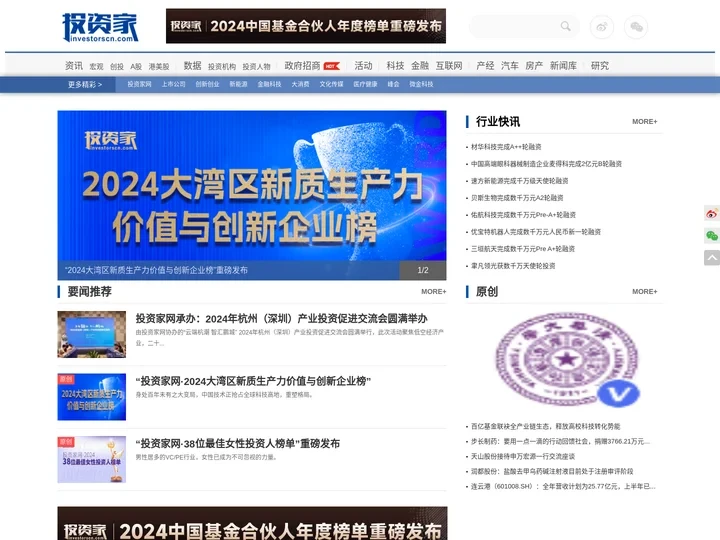Viewport: 720px width, 540px height.
Task: Select the 港美股 sub-link
Action: pyautogui.click(x=159, y=67)
